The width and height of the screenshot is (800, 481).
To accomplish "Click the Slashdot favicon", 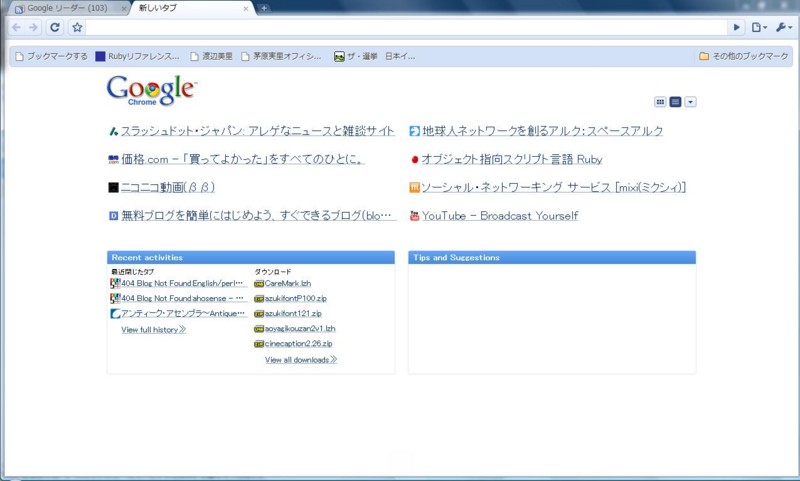I will [113, 132].
